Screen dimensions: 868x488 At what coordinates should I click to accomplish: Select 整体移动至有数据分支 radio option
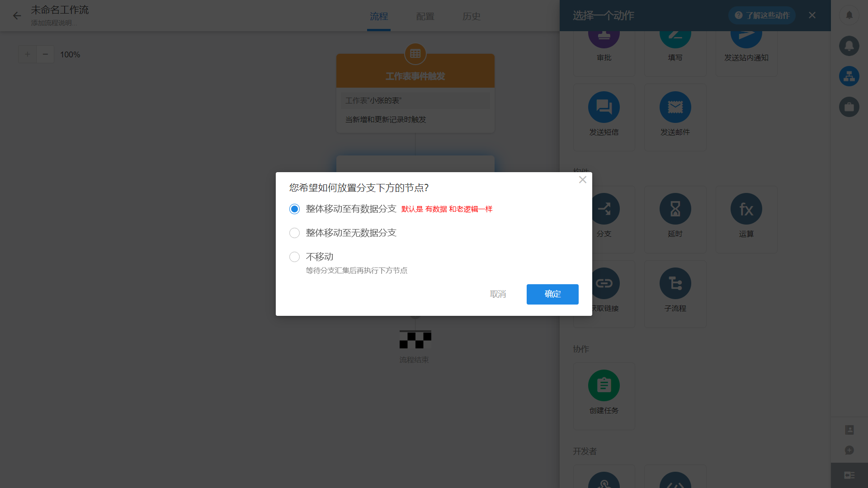coord(294,209)
